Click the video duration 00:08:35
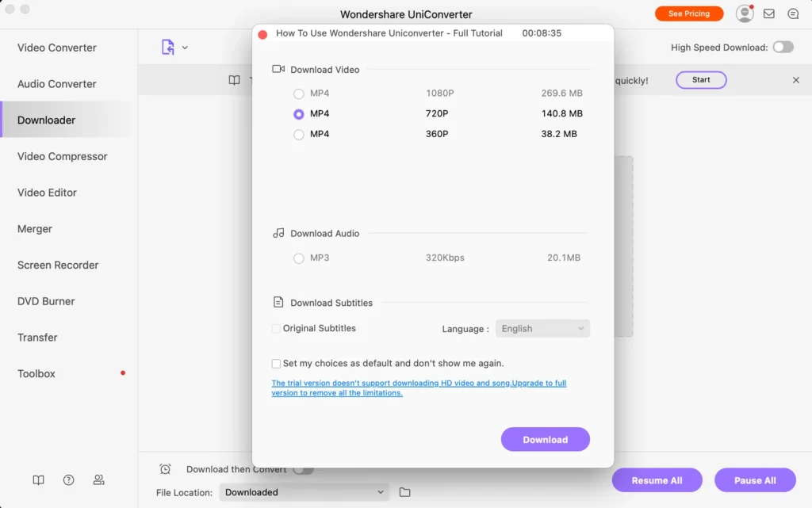This screenshot has height=508, width=812. [542, 33]
